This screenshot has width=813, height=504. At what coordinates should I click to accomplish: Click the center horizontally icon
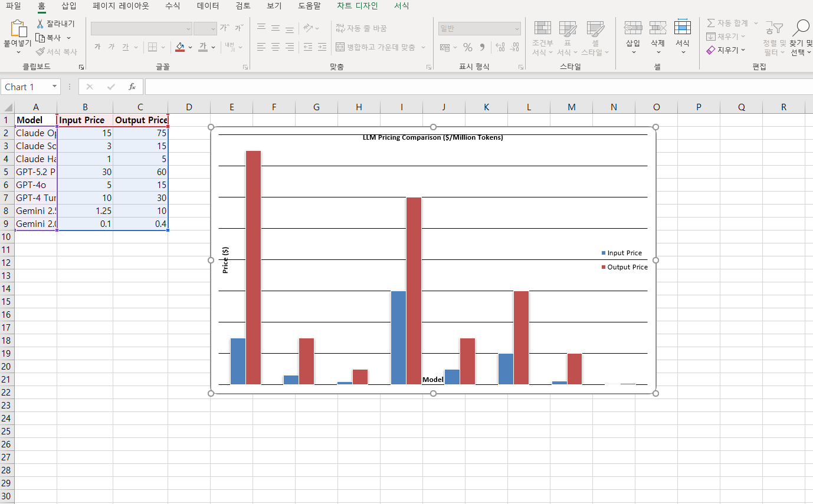pos(276,47)
